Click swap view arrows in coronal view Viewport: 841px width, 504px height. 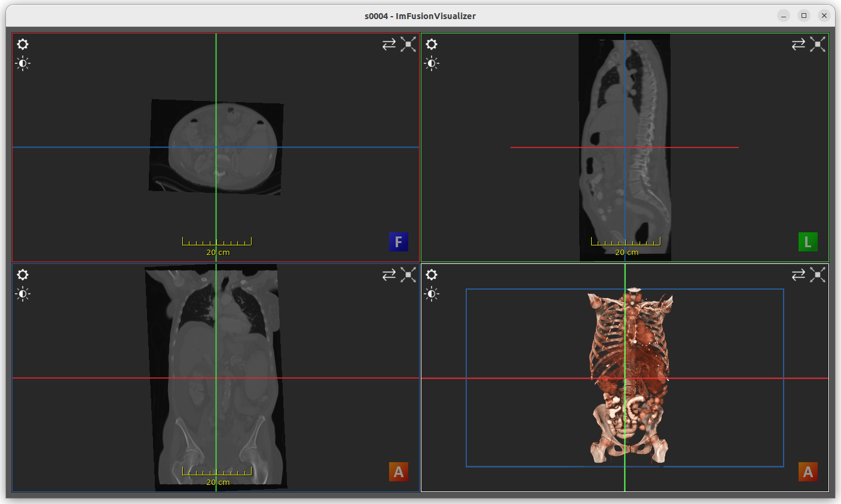point(389,275)
